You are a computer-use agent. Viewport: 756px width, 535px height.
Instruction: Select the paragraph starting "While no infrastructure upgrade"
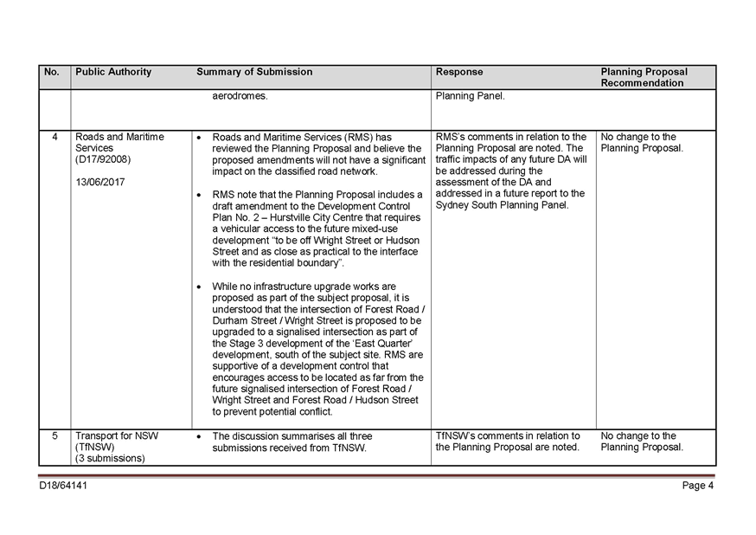point(317,348)
